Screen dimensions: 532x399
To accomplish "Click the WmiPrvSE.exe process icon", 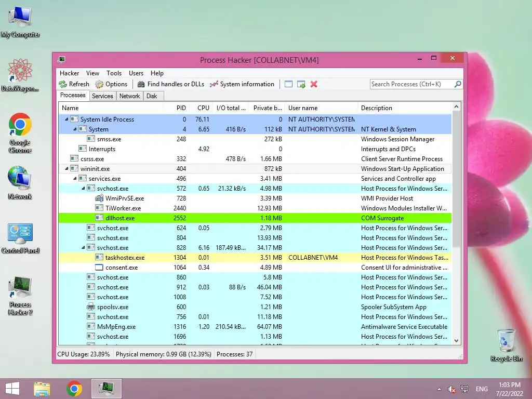I will point(99,198).
